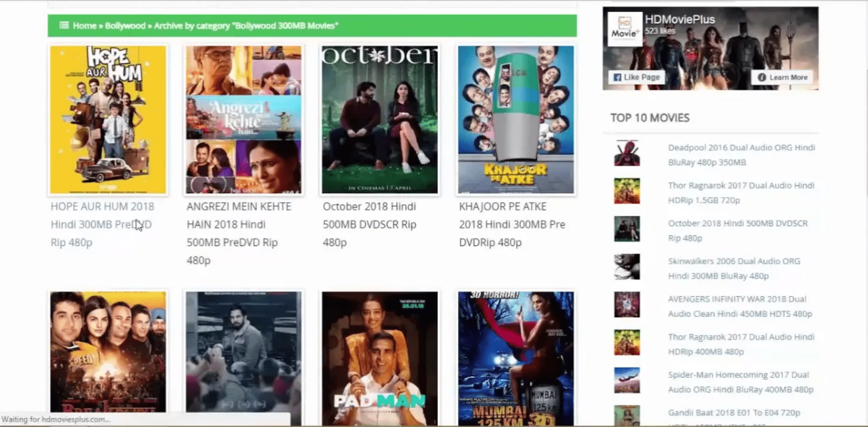The image size is (868, 427).
Task: Open the Mumbai 125 KM 3D poster
Action: (516, 359)
